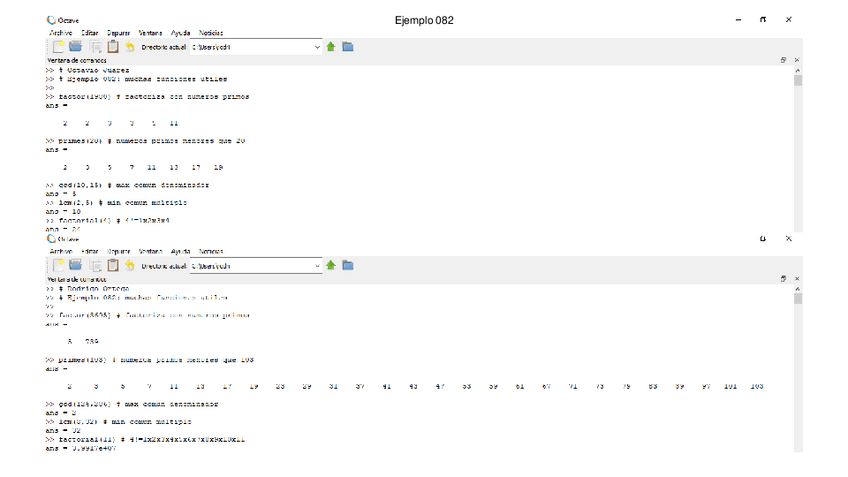Close the lower command window panel
This screenshot has width=848, height=477.
(x=797, y=279)
